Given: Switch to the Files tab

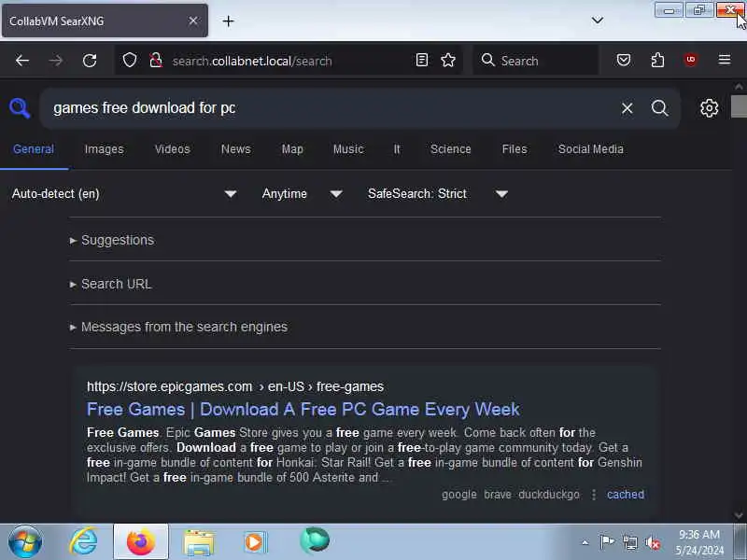Looking at the screenshot, I should (x=514, y=149).
